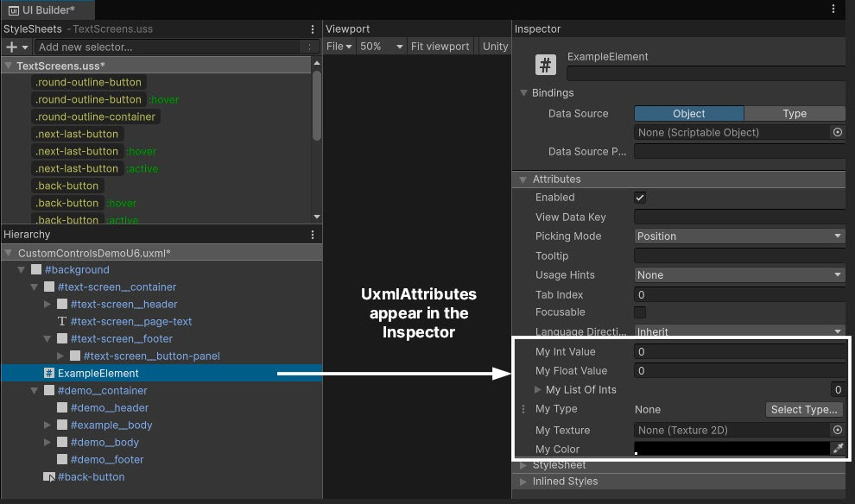Click the Select Type... button
Viewport: 855px width, 504px height.
click(x=804, y=409)
